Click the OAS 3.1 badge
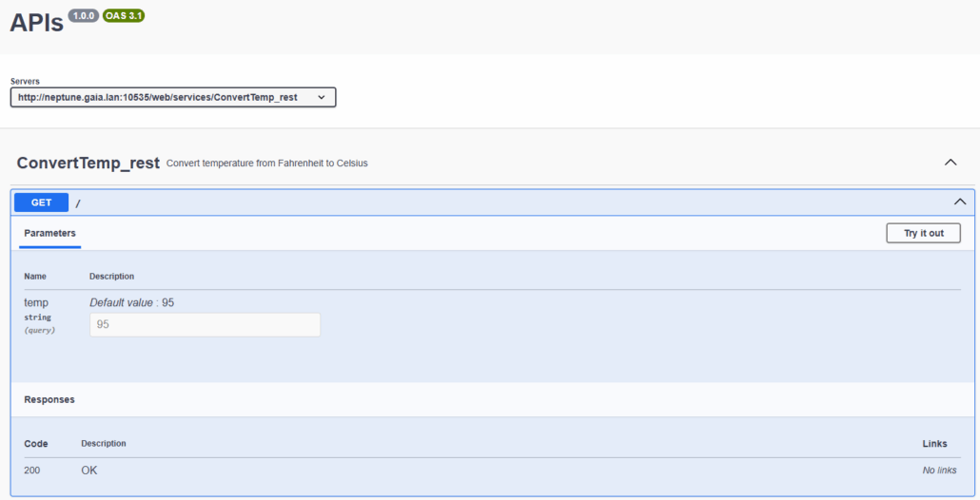980x500 pixels. pos(124,16)
